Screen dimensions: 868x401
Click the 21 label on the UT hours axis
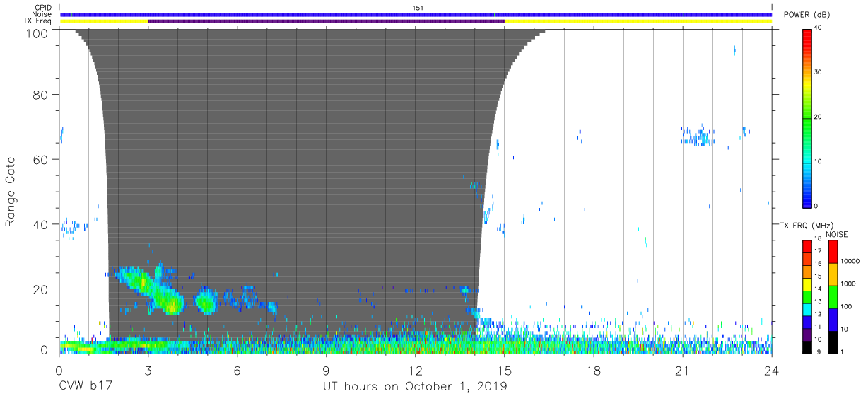(683, 370)
